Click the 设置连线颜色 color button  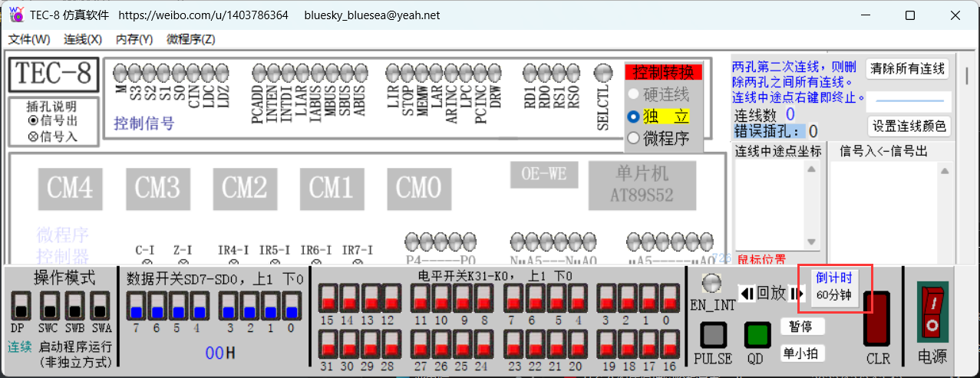click(x=909, y=127)
